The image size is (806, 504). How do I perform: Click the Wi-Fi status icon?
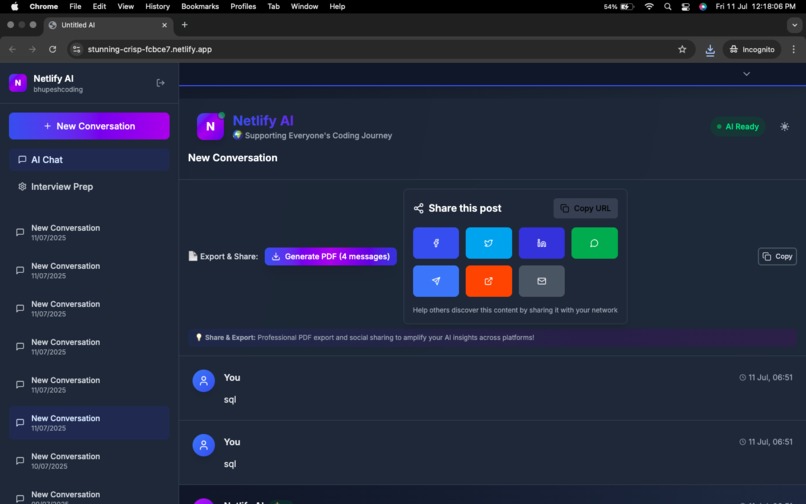(649, 7)
